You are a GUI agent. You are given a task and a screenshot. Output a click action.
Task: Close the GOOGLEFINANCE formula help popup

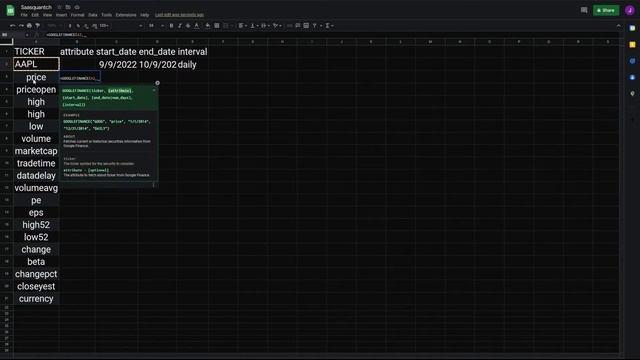(x=158, y=83)
